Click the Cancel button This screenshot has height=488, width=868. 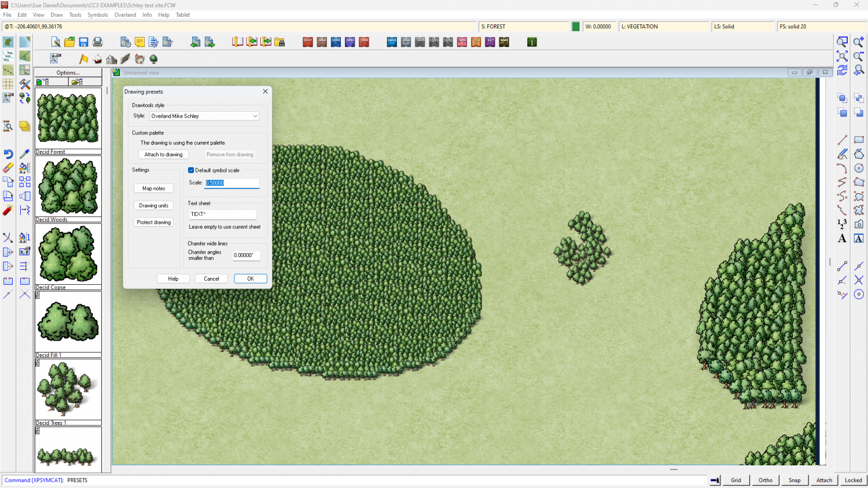click(211, 279)
